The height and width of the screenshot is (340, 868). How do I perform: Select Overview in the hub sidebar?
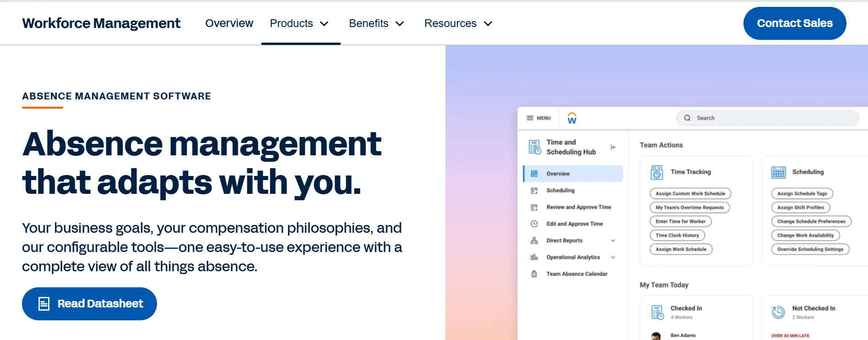pyautogui.click(x=573, y=174)
